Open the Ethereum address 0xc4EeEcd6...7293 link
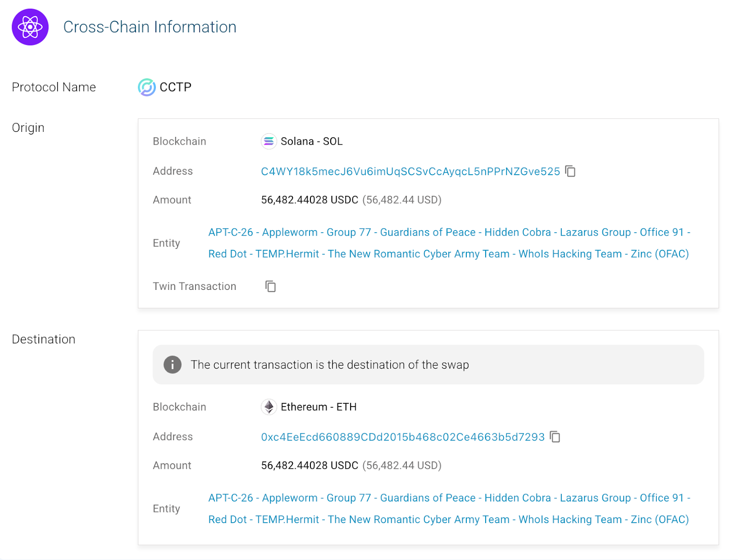 pyautogui.click(x=403, y=437)
